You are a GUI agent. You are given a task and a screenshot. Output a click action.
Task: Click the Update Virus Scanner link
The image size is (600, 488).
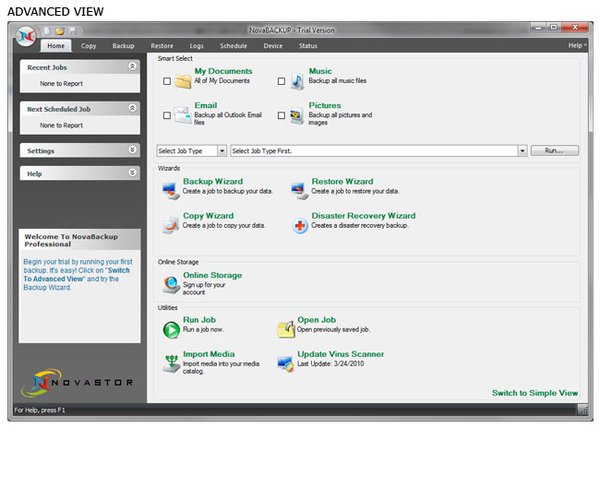pos(341,354)
